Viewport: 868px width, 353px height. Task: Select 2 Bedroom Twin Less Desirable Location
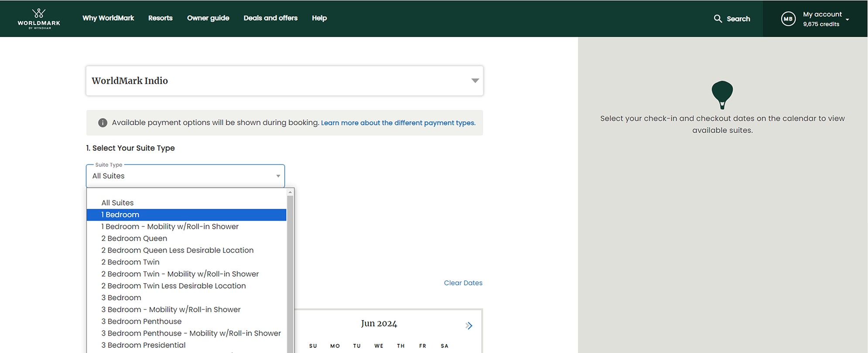(186, 286)
